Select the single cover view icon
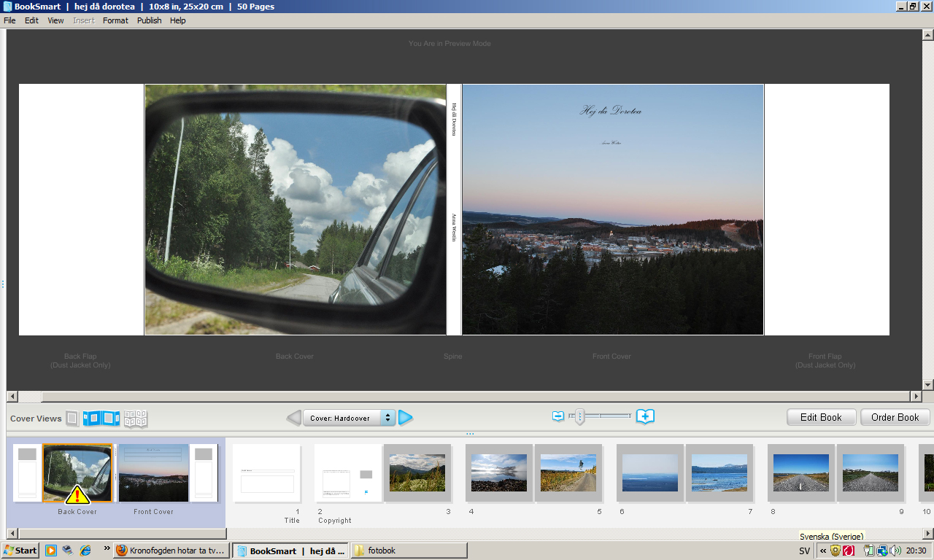The height and width of the screenshot is (560, 934). tap(72, 419)
